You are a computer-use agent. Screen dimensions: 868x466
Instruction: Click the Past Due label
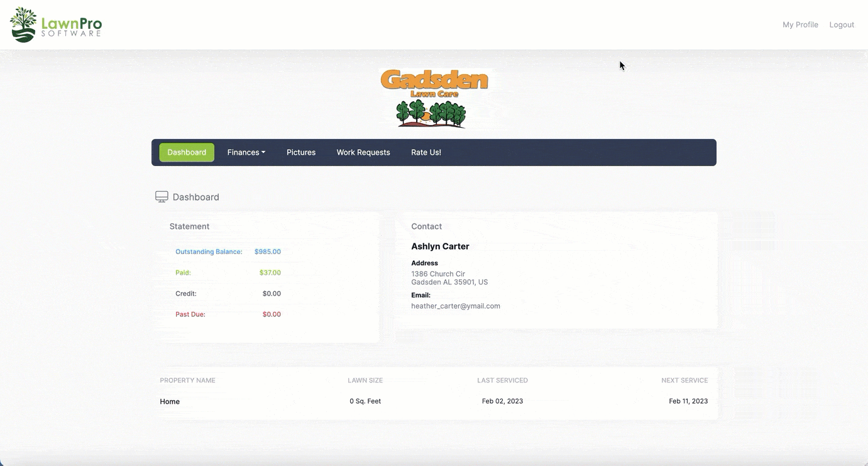(190, 314)
